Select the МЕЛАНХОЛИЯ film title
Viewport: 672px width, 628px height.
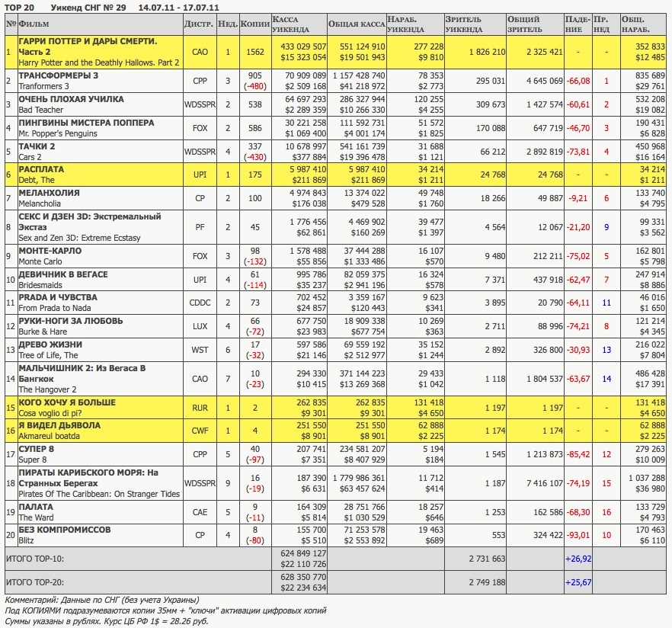click(49, 193)
